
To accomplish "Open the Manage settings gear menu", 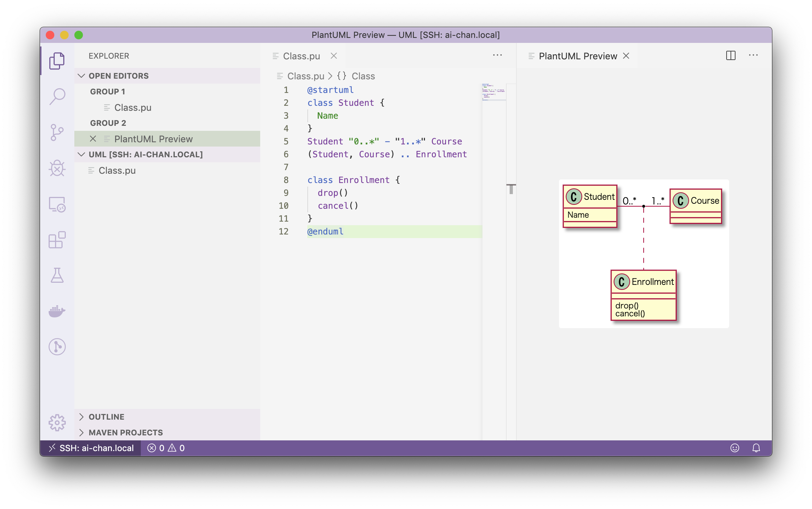I will coord(57,423).
